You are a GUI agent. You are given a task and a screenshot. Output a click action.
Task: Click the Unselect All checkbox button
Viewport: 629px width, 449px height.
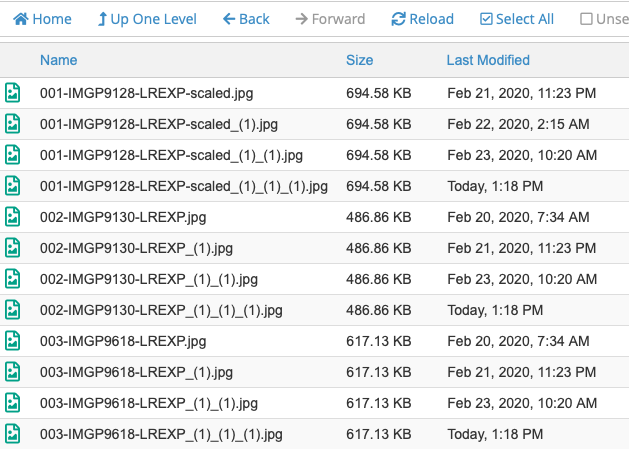point(604,19)
